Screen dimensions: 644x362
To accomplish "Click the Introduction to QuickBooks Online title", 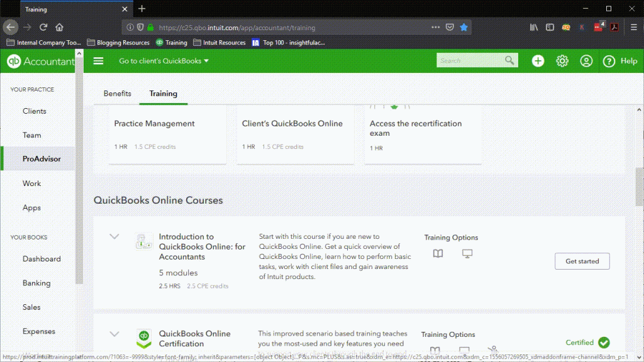I will click(x=202, y=246).
